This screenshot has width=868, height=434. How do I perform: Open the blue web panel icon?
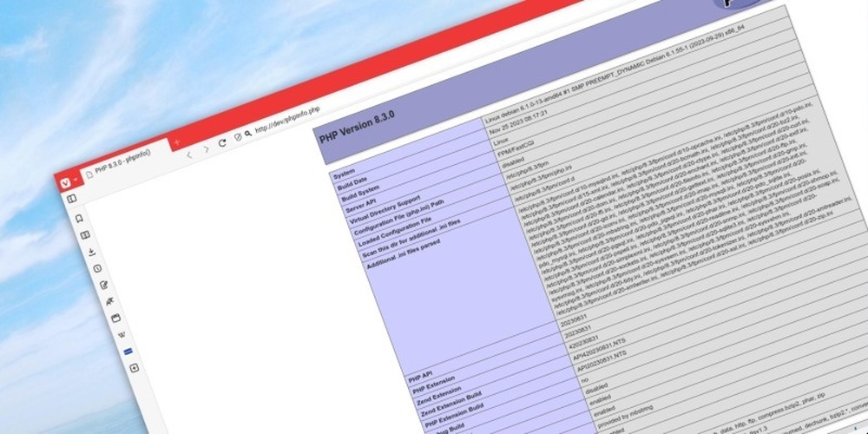point(128,351)
